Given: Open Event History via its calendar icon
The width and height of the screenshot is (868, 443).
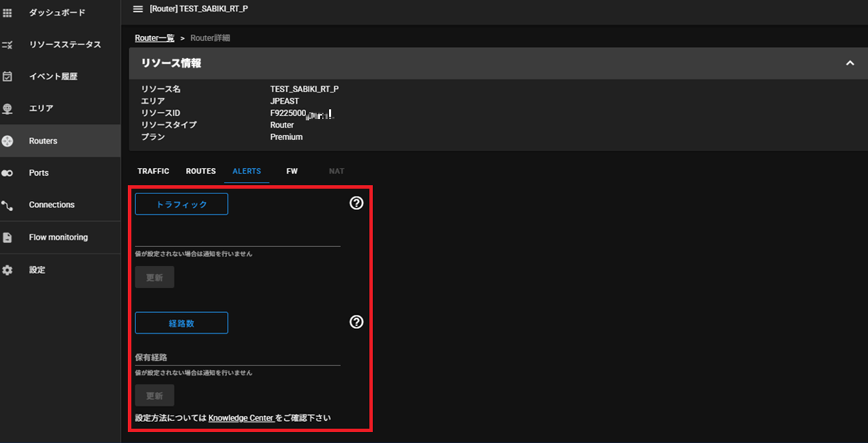Looking at the screenshot, I should [7, 77].
